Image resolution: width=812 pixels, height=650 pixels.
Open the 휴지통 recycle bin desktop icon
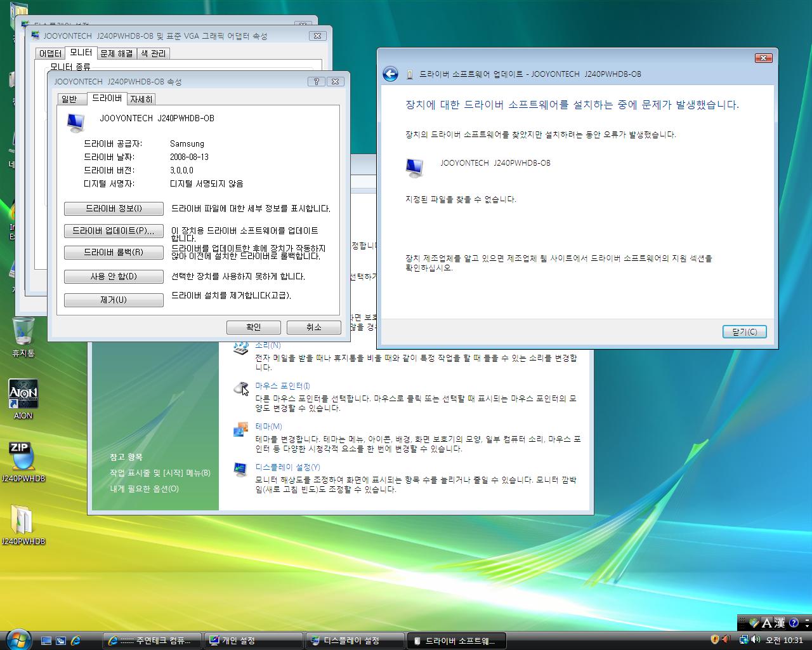pyautogui.click(x=23, y=336)
